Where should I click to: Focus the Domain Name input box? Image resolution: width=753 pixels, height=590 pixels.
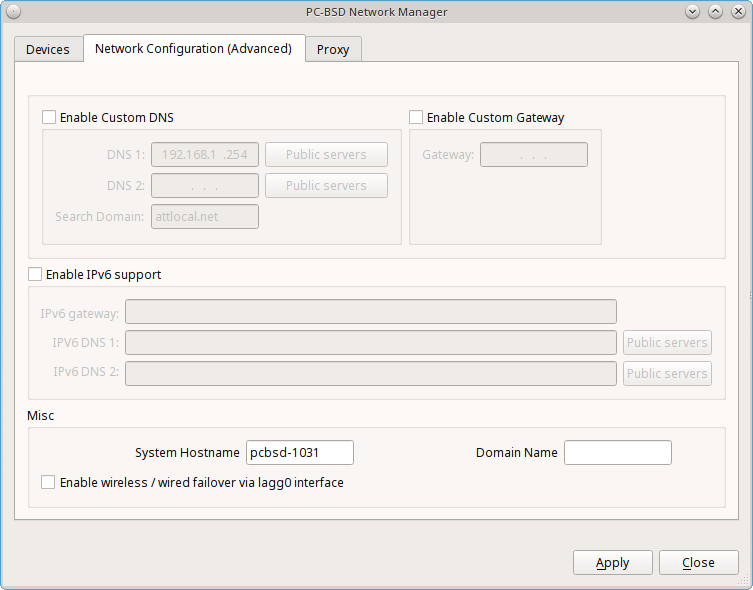pos(618,452)
